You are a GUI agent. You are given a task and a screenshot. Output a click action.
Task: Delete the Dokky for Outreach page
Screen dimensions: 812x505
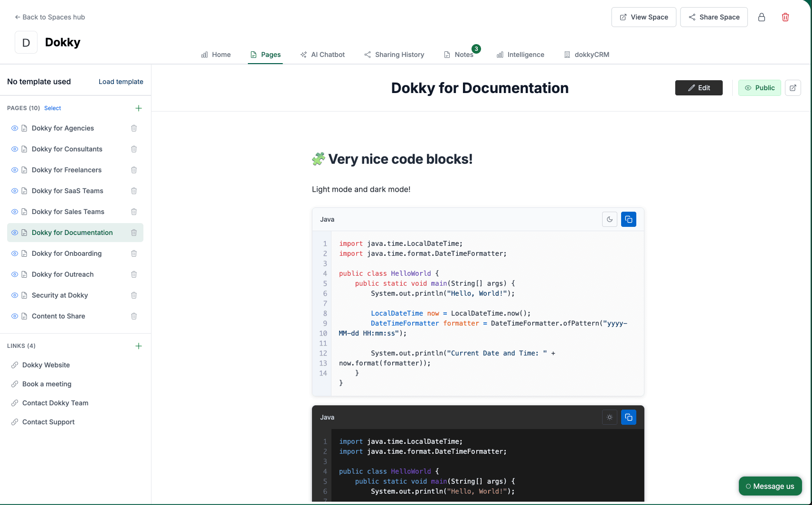pos(134,274)
